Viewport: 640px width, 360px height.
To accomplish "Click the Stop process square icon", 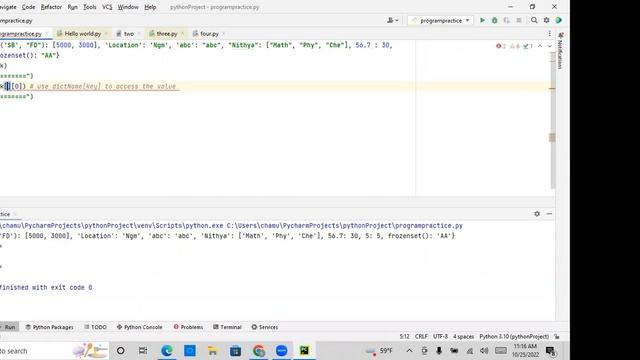I will coord(519,20).
